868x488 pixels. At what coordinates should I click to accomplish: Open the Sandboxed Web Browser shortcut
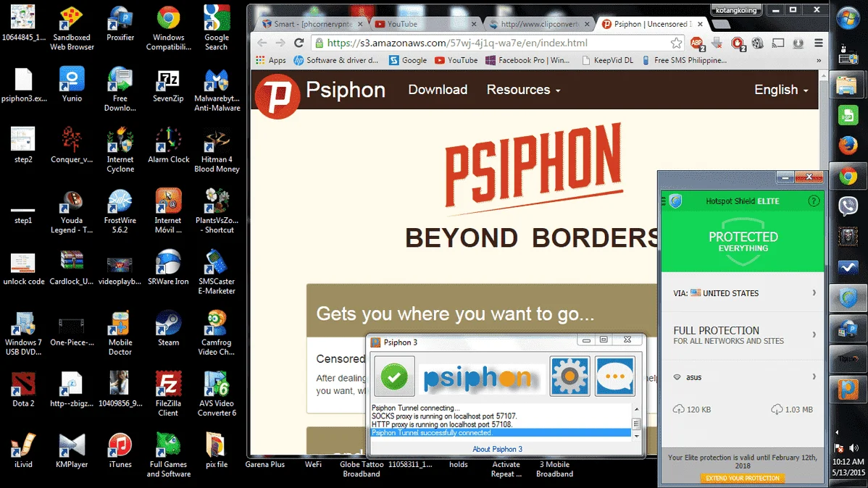point(72,28)
